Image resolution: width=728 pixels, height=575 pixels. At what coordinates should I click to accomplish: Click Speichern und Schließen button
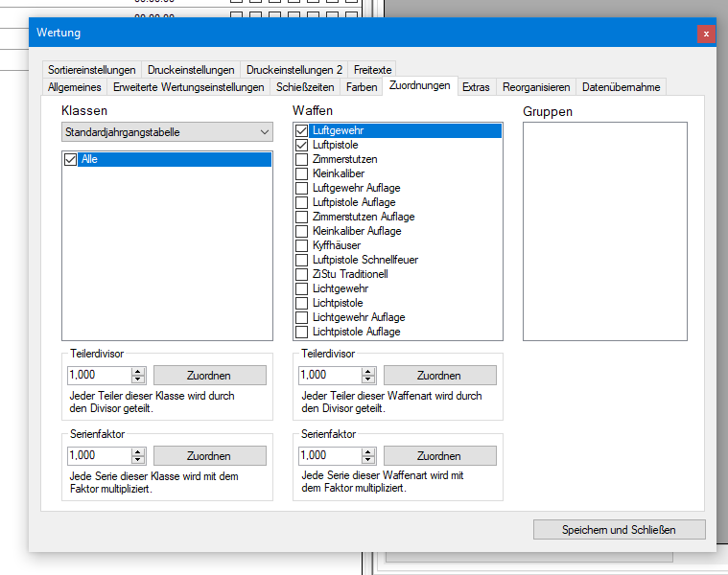pos(619,530)
